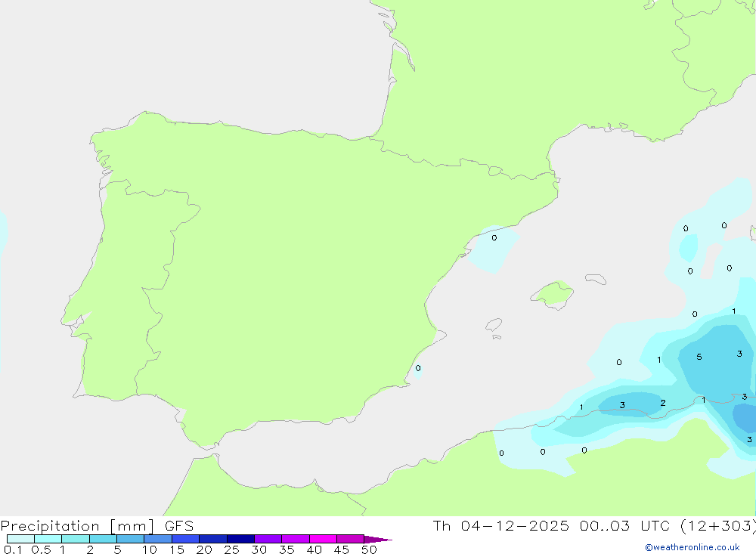Pick the 1 to 2 mm legend swatch
This screenshot has width=756, height=554.
(75, 539)
